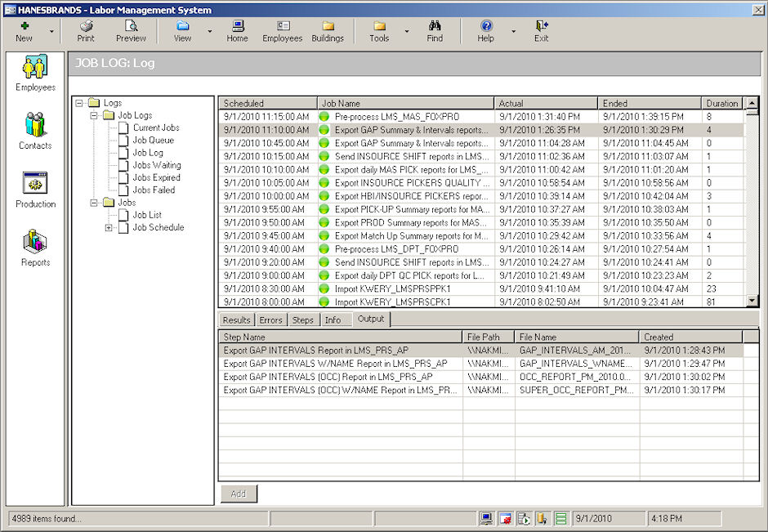The height and width of the screenshot is (532, 768).
Task: Click the disabled Add button
Action: [239, 494]
